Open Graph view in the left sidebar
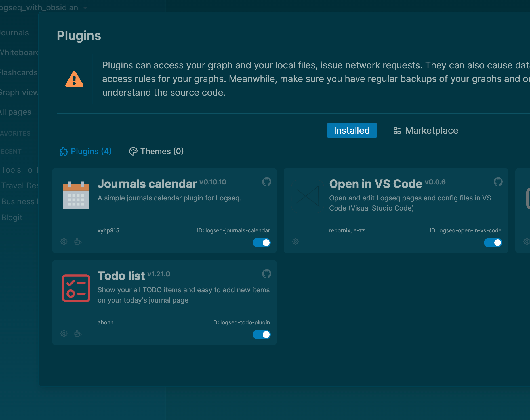The height and width of the screenshot is (420, 530). [x=19, y=92]
